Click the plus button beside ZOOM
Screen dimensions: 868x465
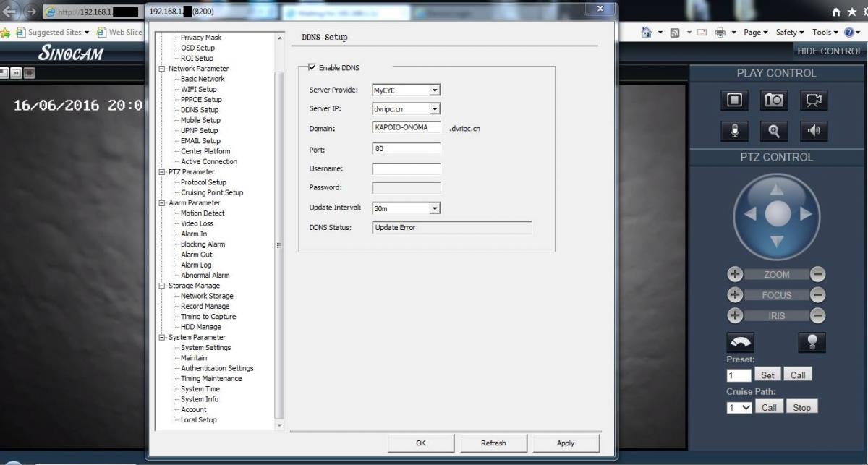(735, 274)
